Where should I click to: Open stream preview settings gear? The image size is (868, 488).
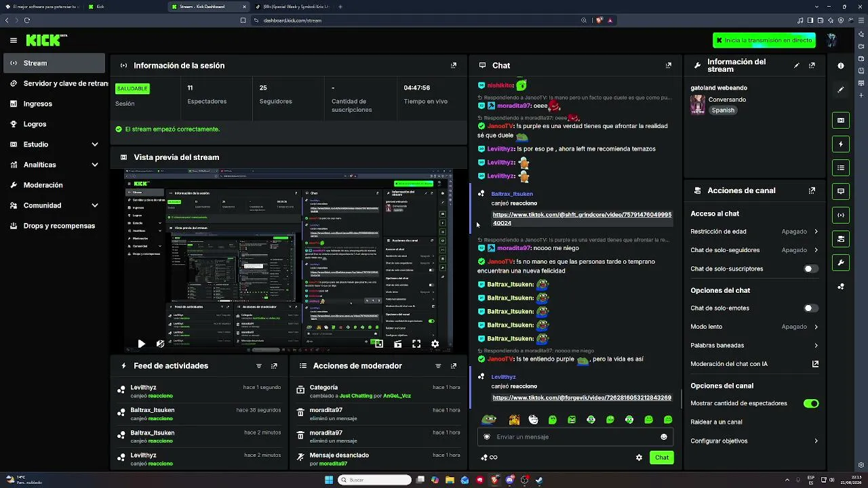coord(435,344)
